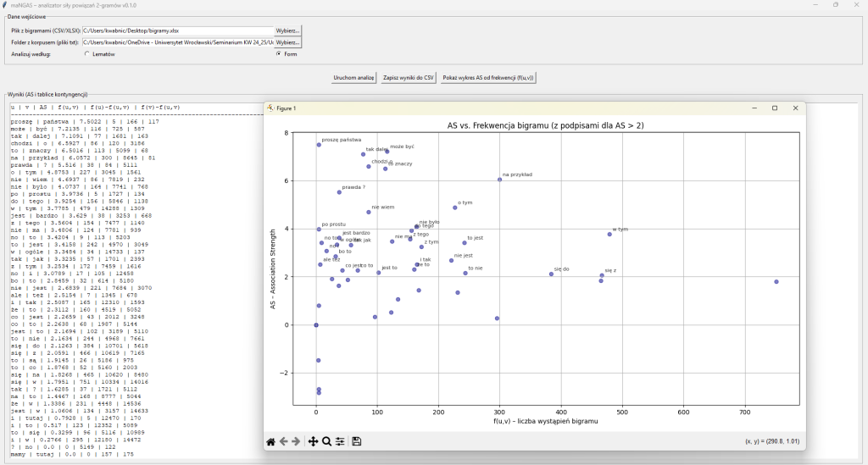Minimize the Figure 1 window
Viewport: 868px width, 465px height.
pyautogui.click(x=754, y=108)
